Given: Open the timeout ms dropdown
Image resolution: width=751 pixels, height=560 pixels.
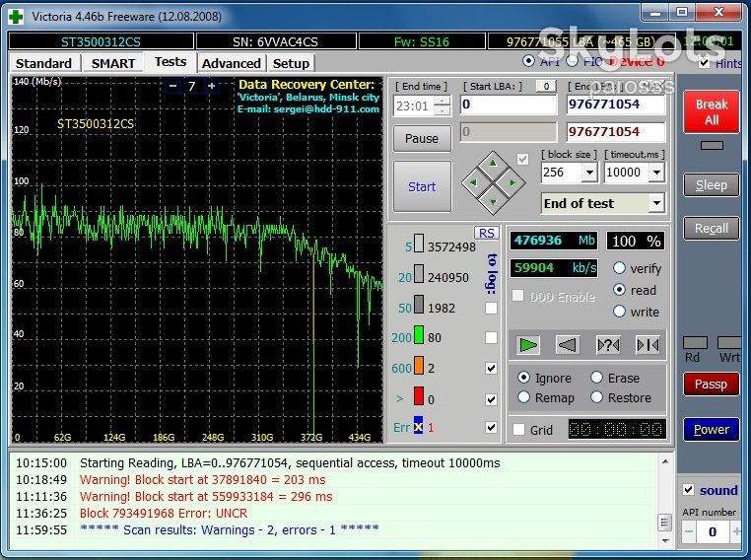Looking at the screenshot, I should coord(656,172).
